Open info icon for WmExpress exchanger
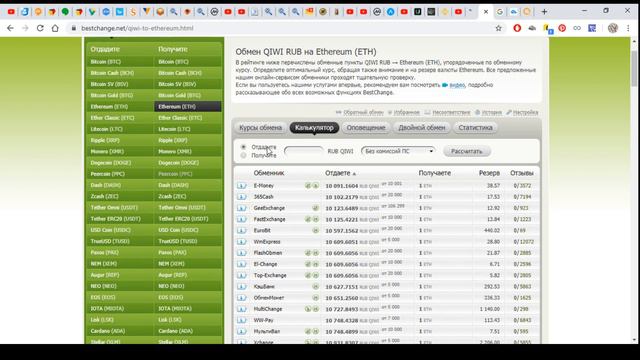The image size is (640, 360). (242, 242)
